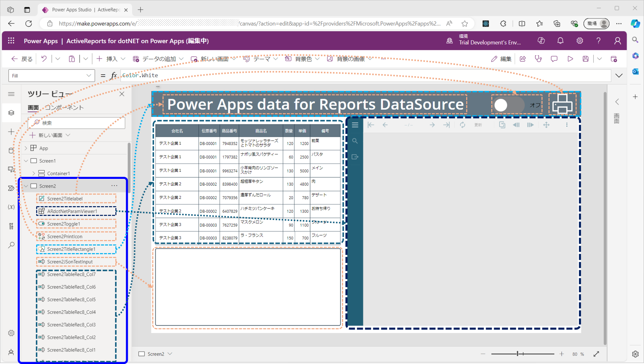
Task: Save the app with disk icon
Action: pos(586,59)
